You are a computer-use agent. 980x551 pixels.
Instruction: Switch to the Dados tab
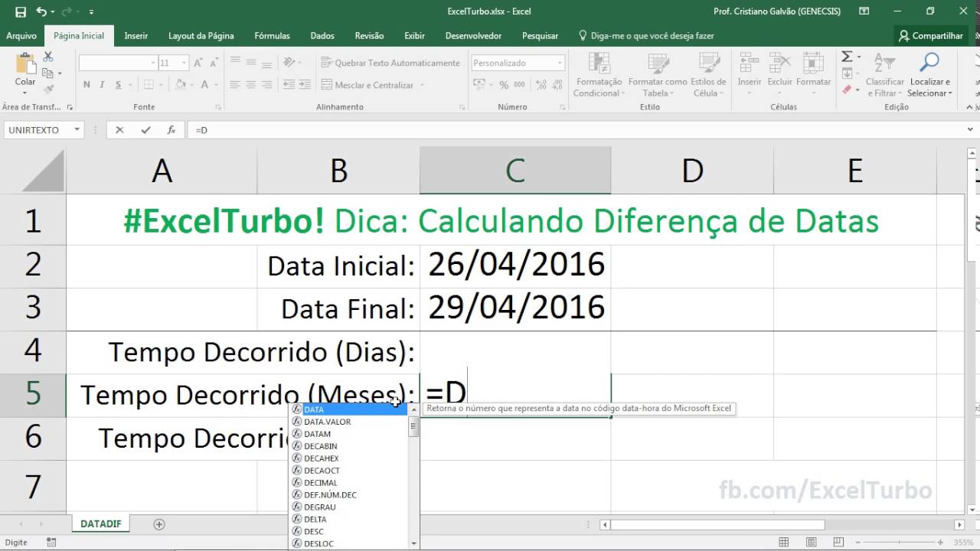(x=322, y=36)
